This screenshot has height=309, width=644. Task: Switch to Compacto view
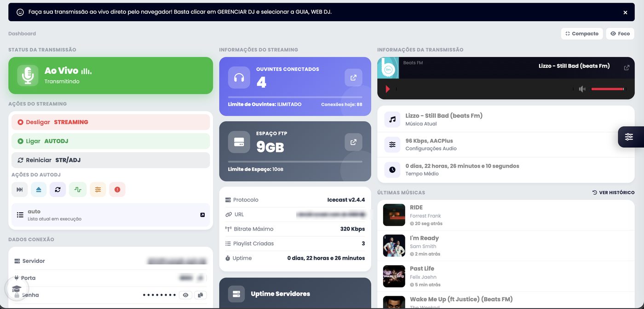[x=582, y=34]
